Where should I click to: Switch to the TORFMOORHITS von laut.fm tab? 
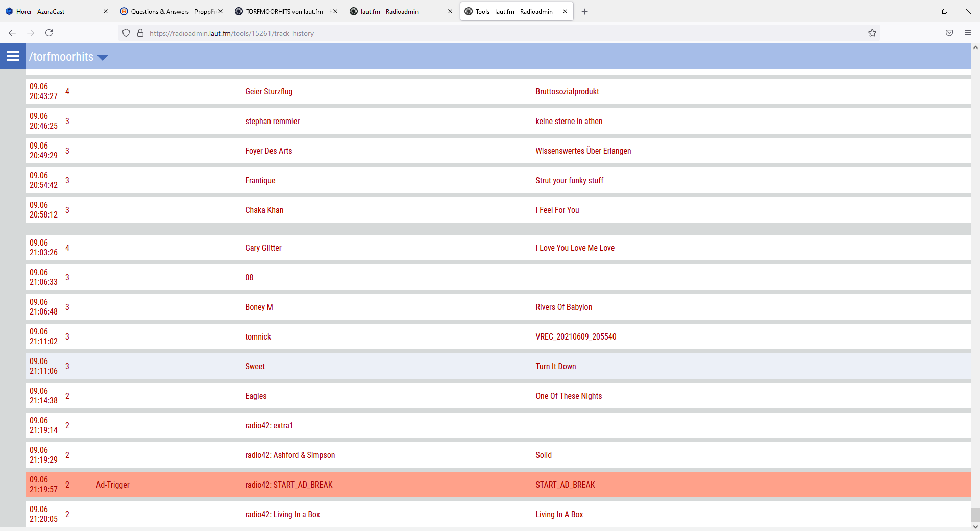[x=287, y=11]
